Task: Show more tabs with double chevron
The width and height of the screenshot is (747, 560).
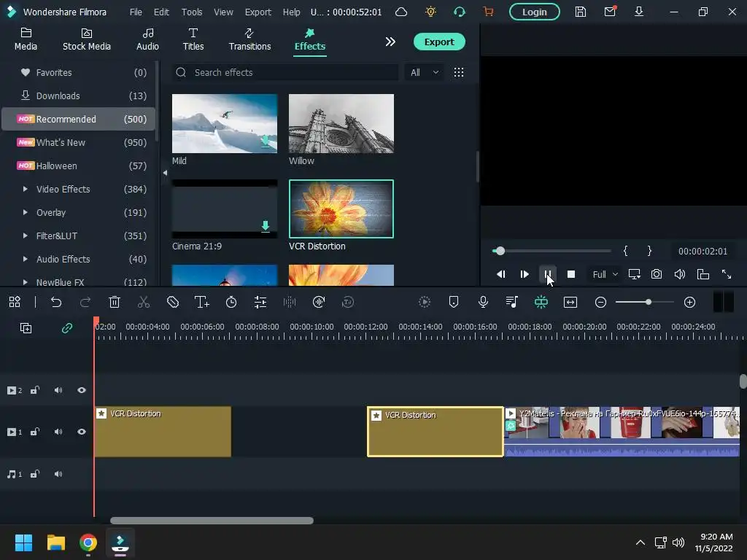Action: (390, 42)
